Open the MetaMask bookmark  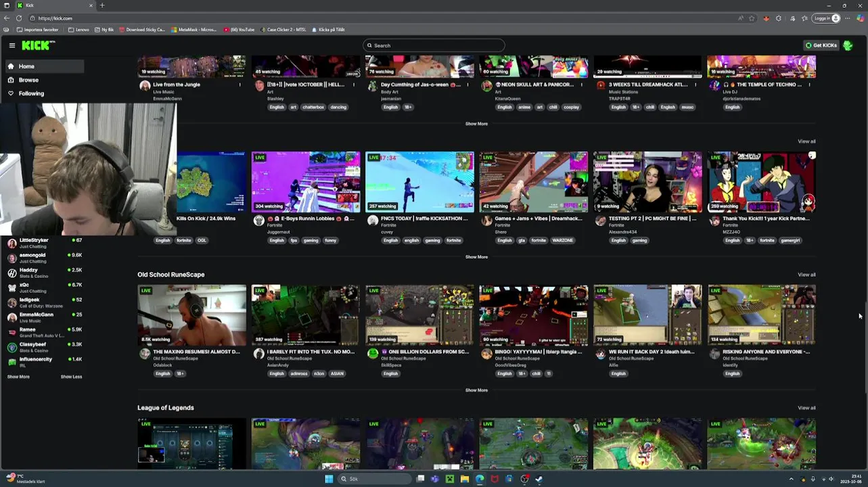(193, 30)
